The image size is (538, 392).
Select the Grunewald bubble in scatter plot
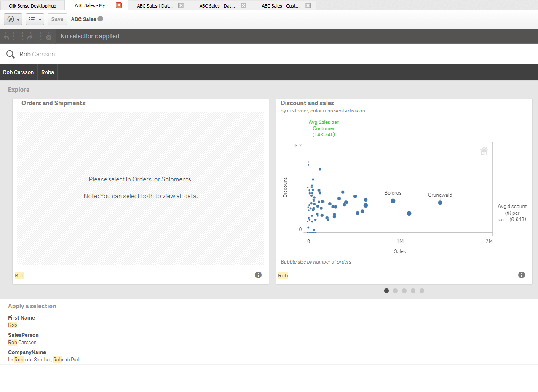coord(440,203)
